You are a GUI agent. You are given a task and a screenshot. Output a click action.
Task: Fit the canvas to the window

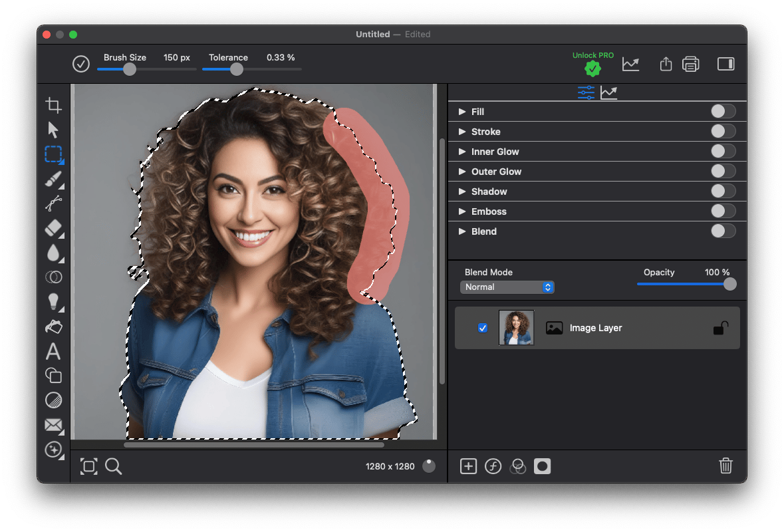point(89,467)
